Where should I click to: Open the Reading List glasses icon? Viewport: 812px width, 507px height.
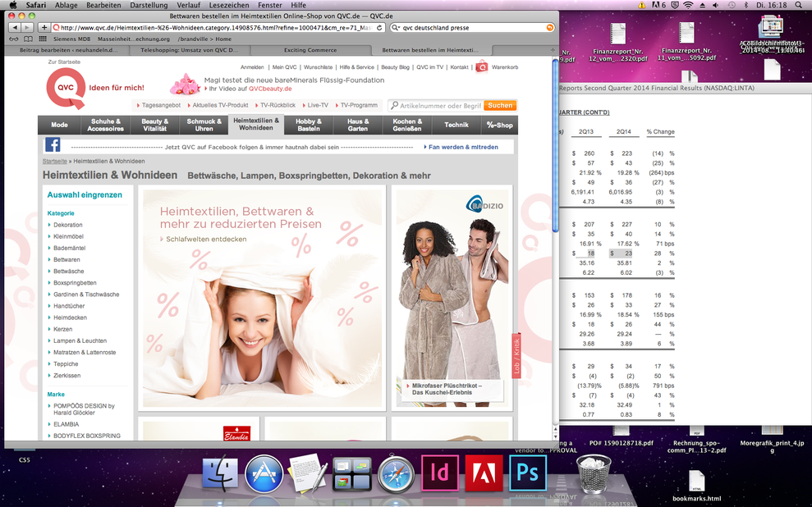14,39
